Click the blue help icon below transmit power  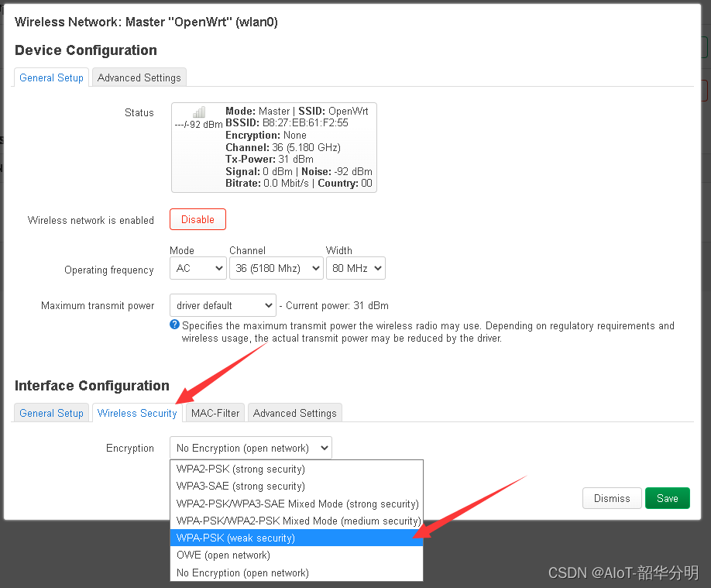[x=173, y=324]
